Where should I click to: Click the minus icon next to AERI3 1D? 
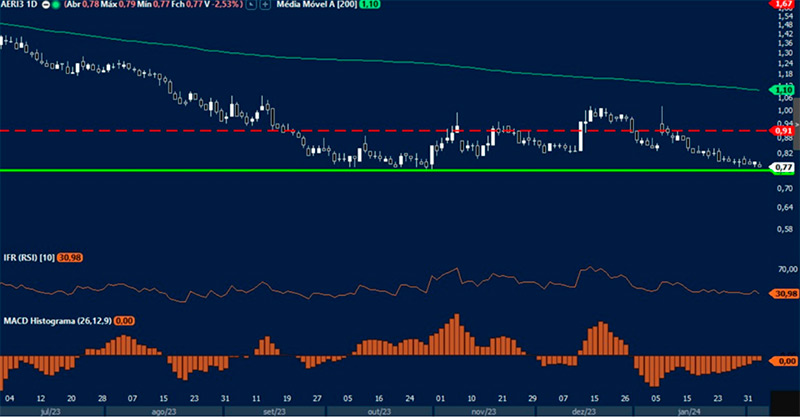(x=45, y=6)
